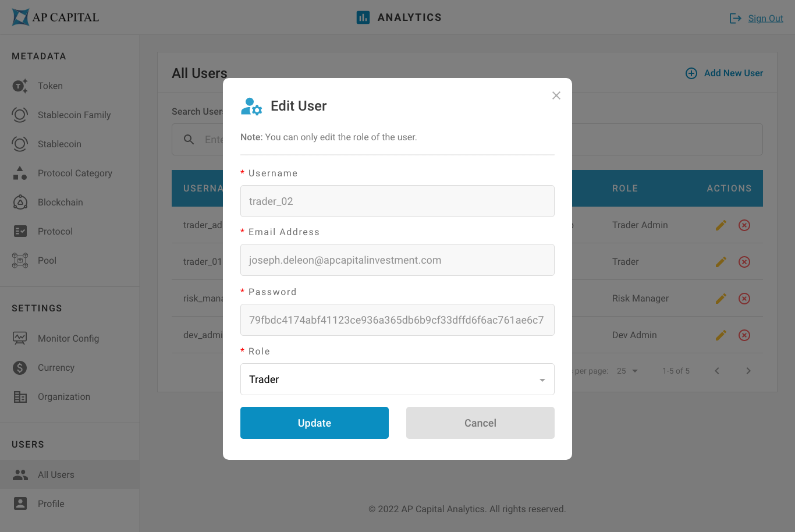This screenshot has width=795, height=532.
Task: Click the Protocol checklist icon
Action: click(x=20, y=232)
